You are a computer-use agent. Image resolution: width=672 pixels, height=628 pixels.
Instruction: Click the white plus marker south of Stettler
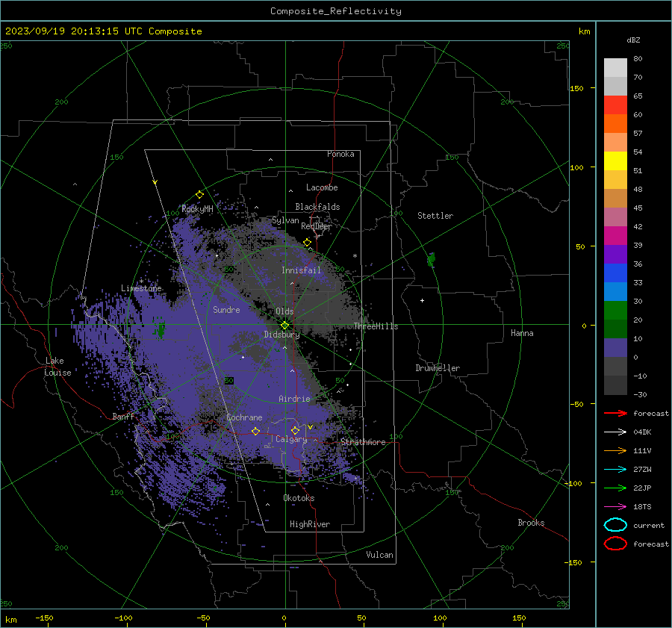[x=422, y=300]
